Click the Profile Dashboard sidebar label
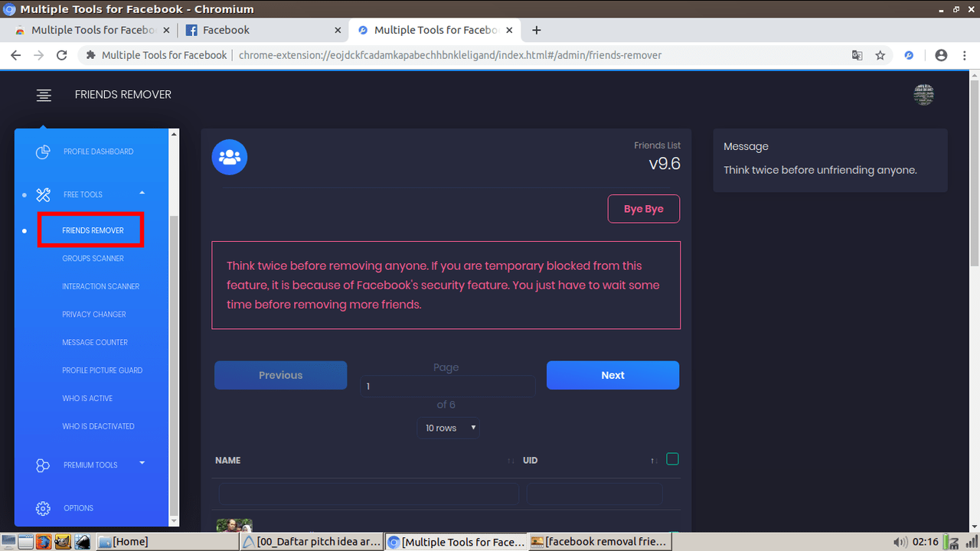 click(98, 152)
